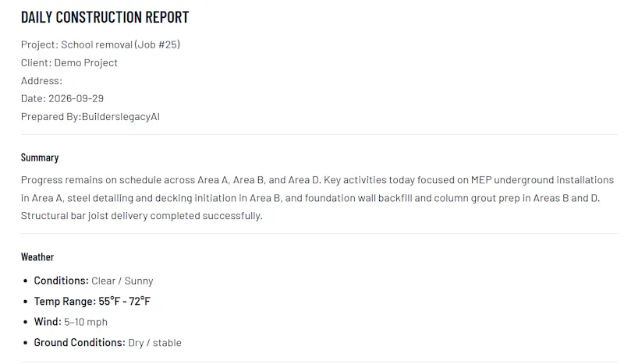Click the words MEP underground installations
Image resolution: width=624 pixels, height=364 pixels.
(542, 180)
